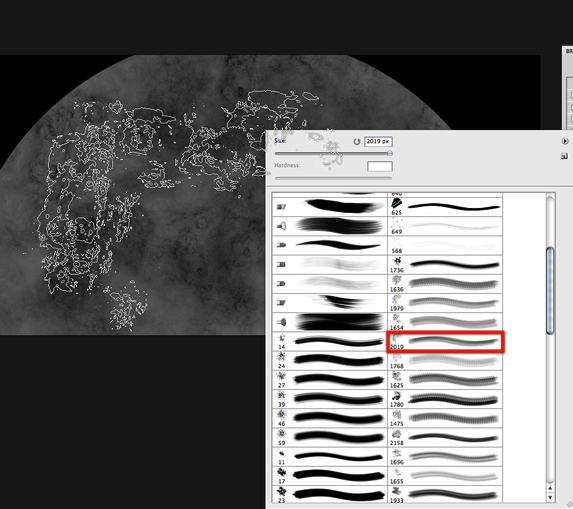Choose the 1636 brush preset
The width and height of the screenshot is (573, 509).
tap(445, 284)
